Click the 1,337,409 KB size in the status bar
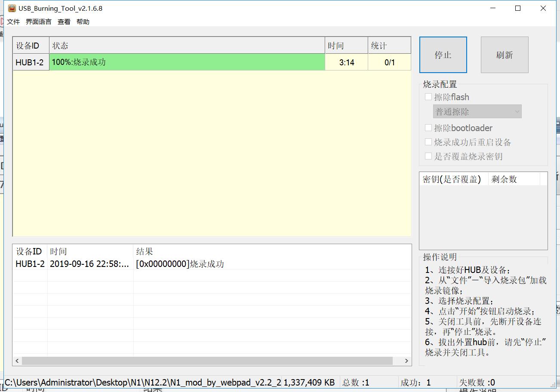 tap(309, 382)
